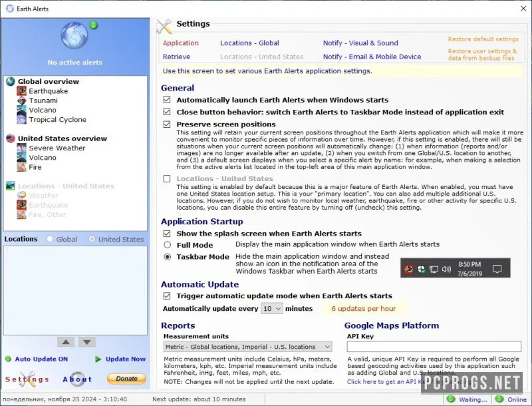Click the Auto Update ON label
Image resolution: width=532 pixels, height=406 pixels.
click(41, 359)
